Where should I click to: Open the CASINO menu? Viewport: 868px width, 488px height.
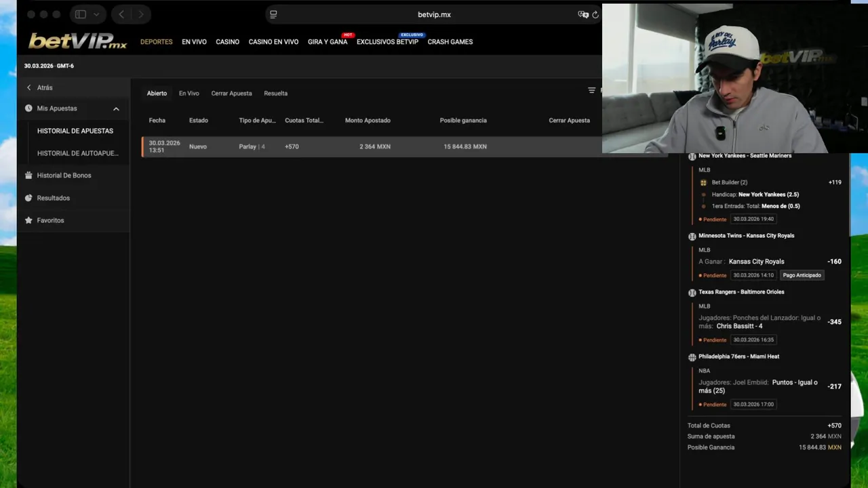[x=227, y=42]
